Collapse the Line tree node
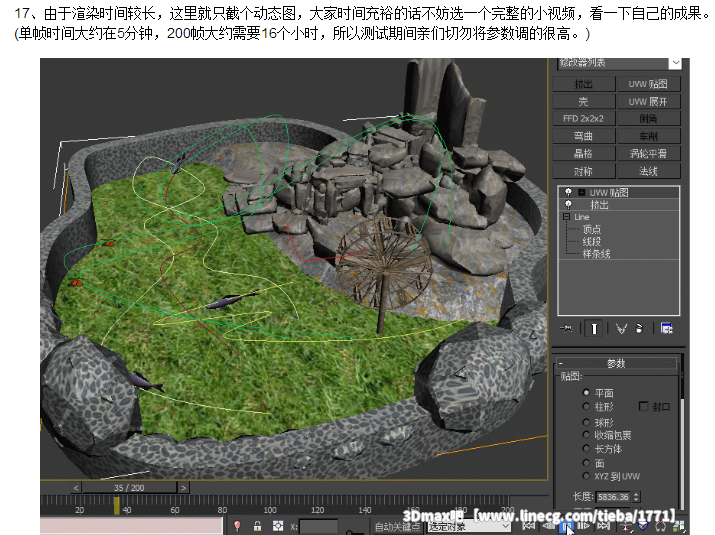 [x=566, y=217]
